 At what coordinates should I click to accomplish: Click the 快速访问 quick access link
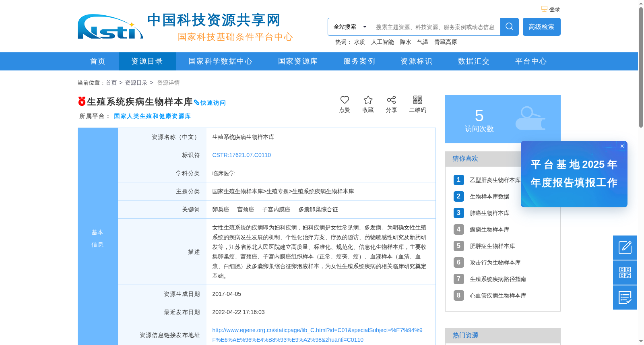point(210,103)
